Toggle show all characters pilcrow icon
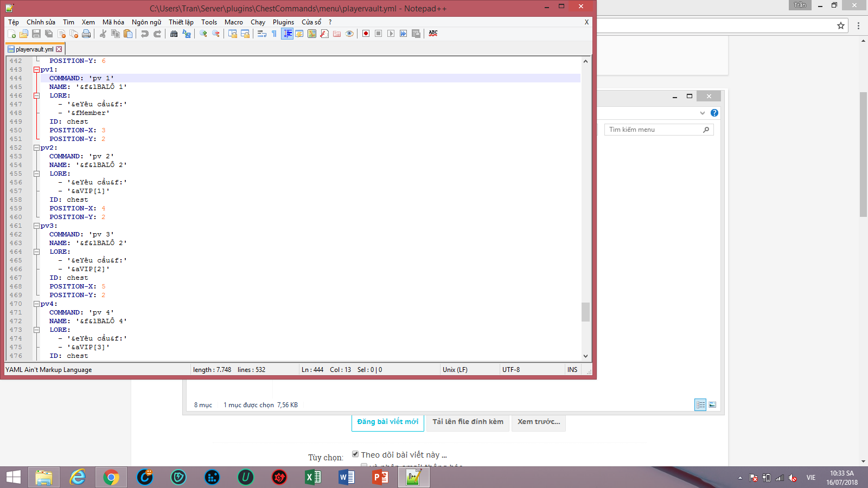Image resolution: width=868 pixels, height=488 pixels. click(275, 34)
